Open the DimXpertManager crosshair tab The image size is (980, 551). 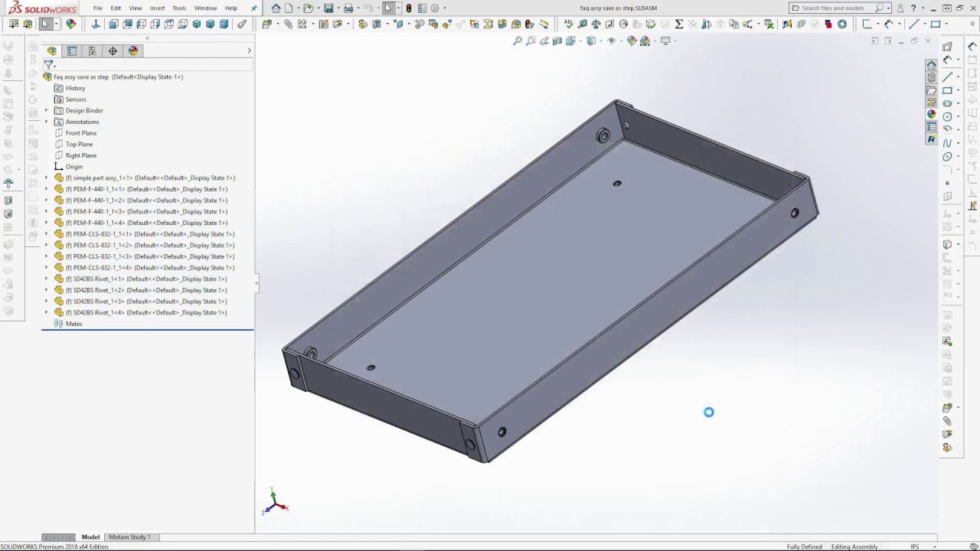pos(113,51)
